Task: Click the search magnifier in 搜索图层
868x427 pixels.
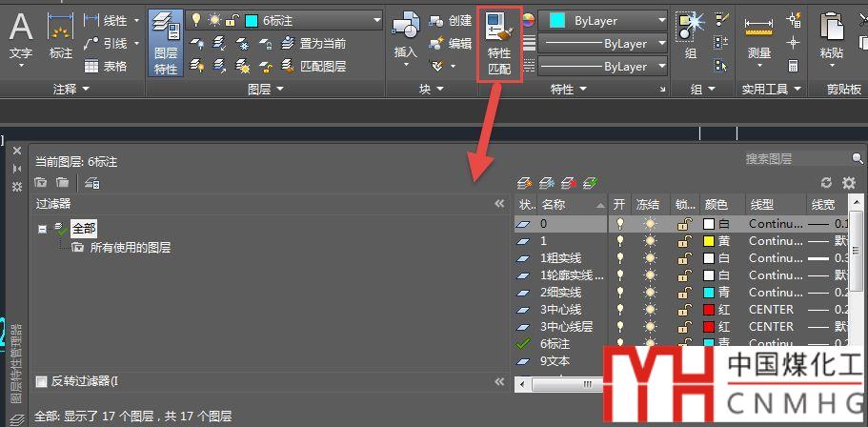Action: 858,159
